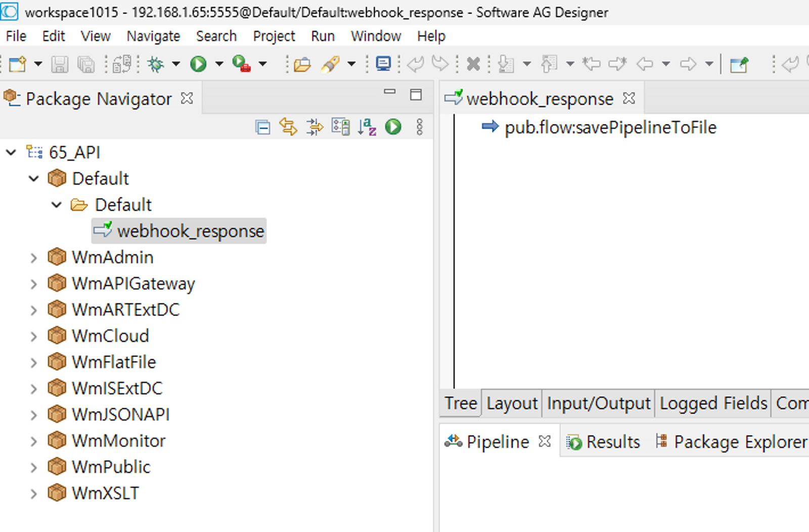This screenshot has height=532, width=809.
Task: Click the New wizard icon
Action: 18,65
